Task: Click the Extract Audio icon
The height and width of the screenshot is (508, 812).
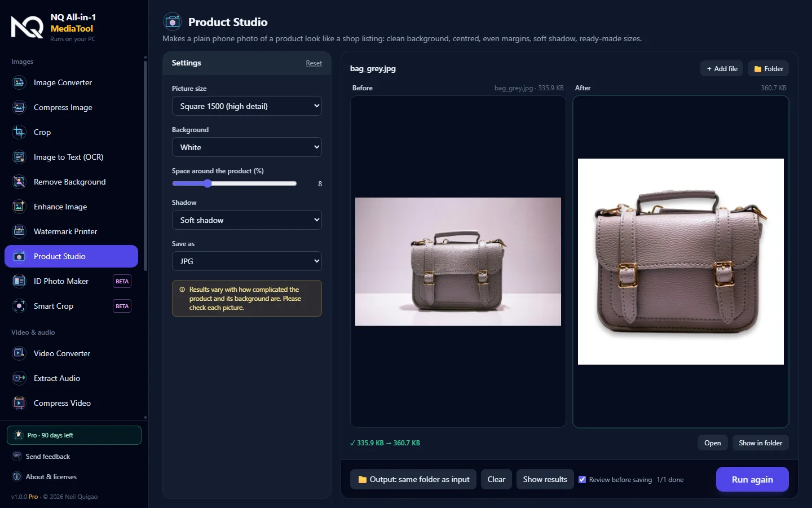Action: pyautogui.click(x=19, y=378)
